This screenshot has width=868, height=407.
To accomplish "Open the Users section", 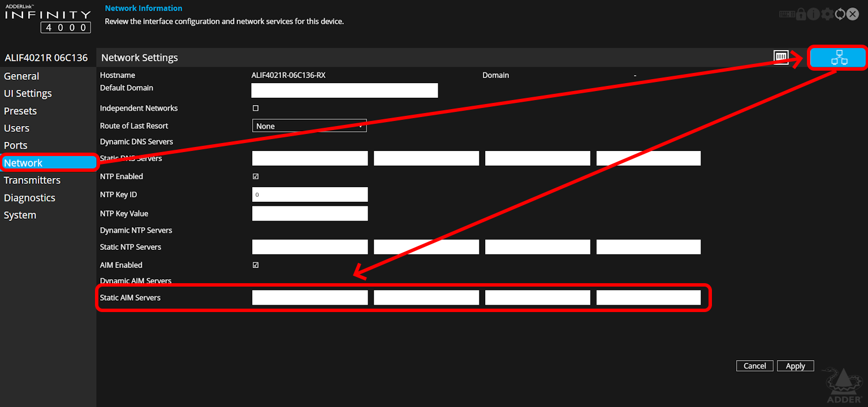I will click(16, 128).
